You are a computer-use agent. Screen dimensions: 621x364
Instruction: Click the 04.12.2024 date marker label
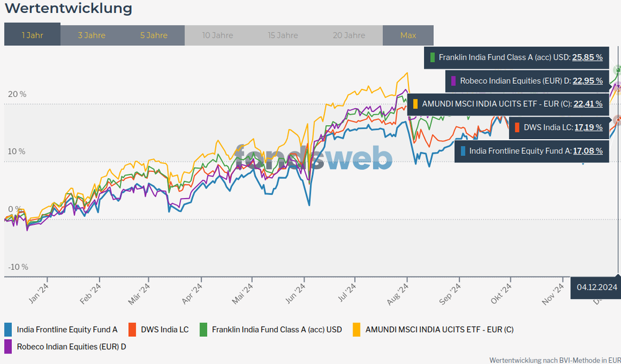coord(596,287)
